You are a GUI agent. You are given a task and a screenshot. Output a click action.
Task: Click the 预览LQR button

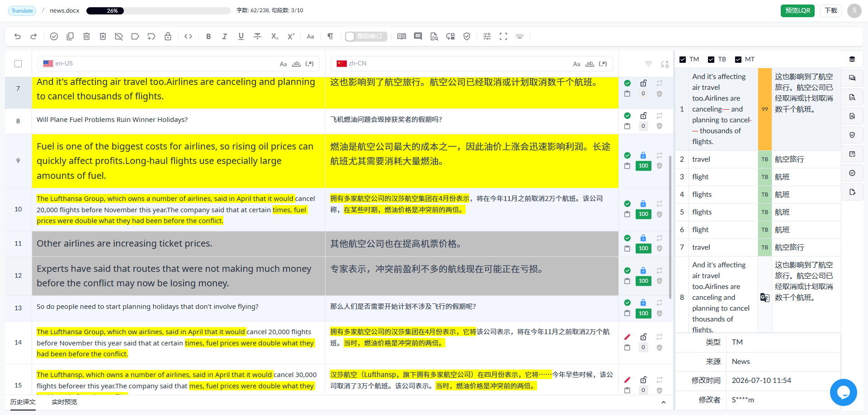point(797,11)
